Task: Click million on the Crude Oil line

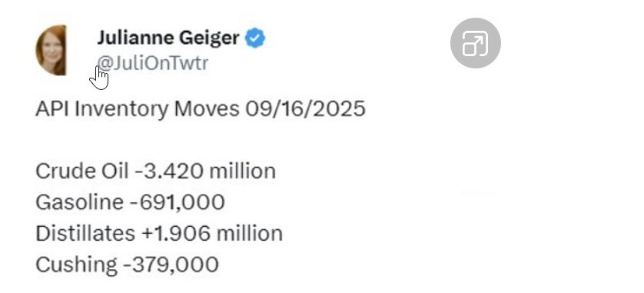Action: [x=242, y=171]
